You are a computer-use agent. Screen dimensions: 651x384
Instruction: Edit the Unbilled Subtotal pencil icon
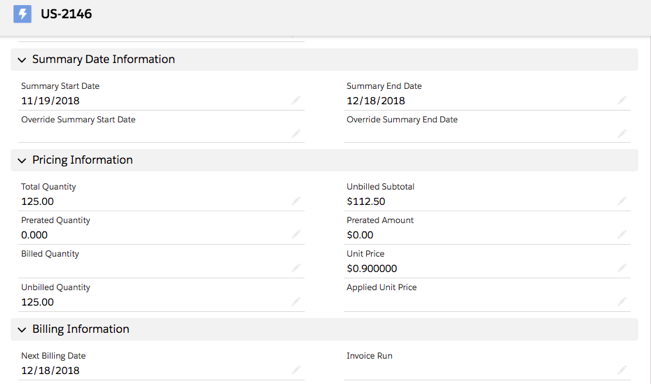click(622, 201)
